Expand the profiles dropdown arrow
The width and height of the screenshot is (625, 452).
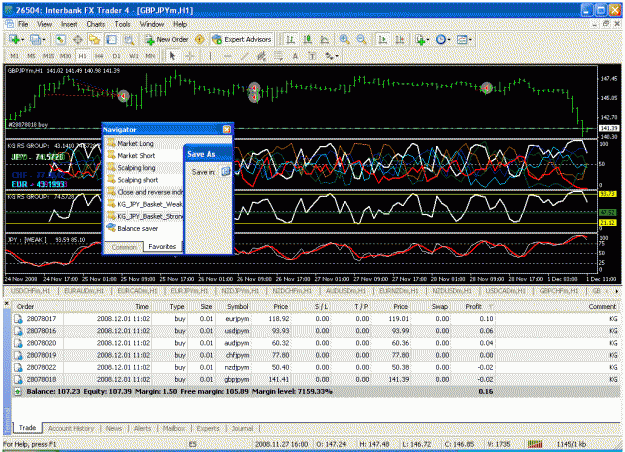(43, 39)
